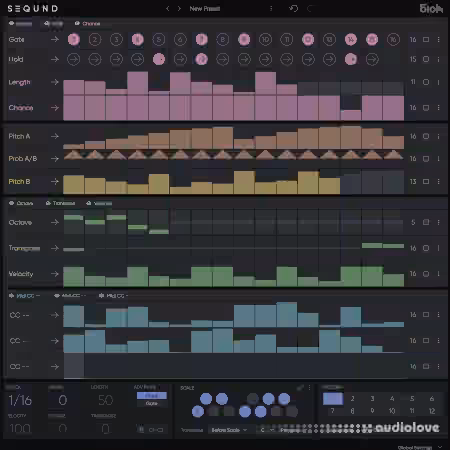Click the Length value 50

(x=106, y=400)
